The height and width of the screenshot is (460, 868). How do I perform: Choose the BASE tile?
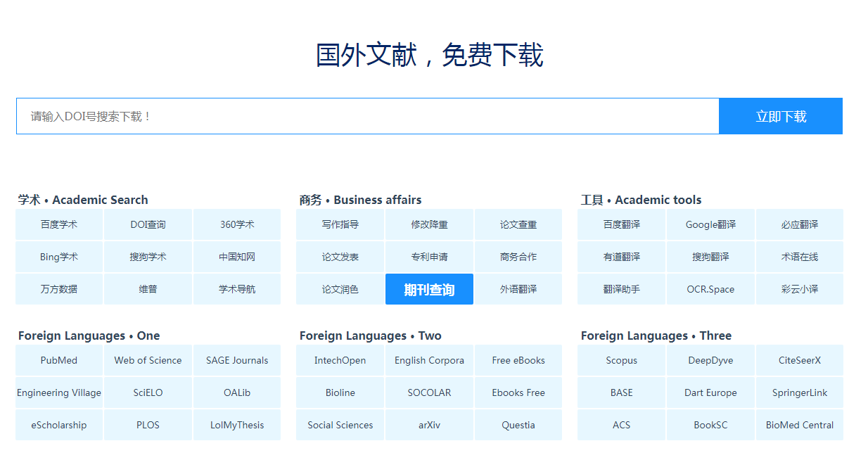[x=622, y=392]
